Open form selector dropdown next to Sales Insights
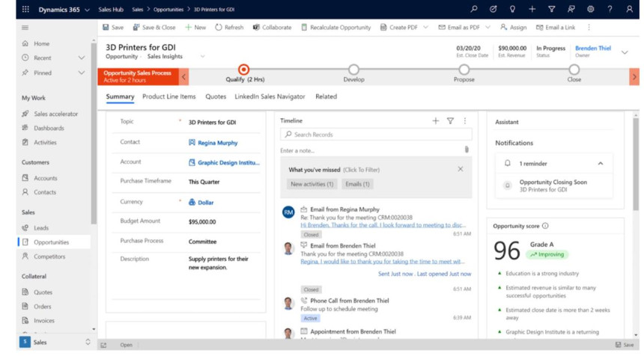 tap(202, 57)
